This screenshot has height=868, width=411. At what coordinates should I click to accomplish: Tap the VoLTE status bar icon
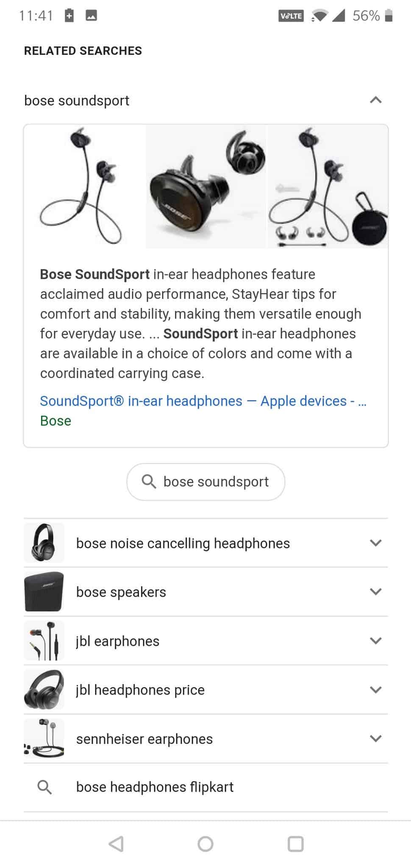[291, 16]
